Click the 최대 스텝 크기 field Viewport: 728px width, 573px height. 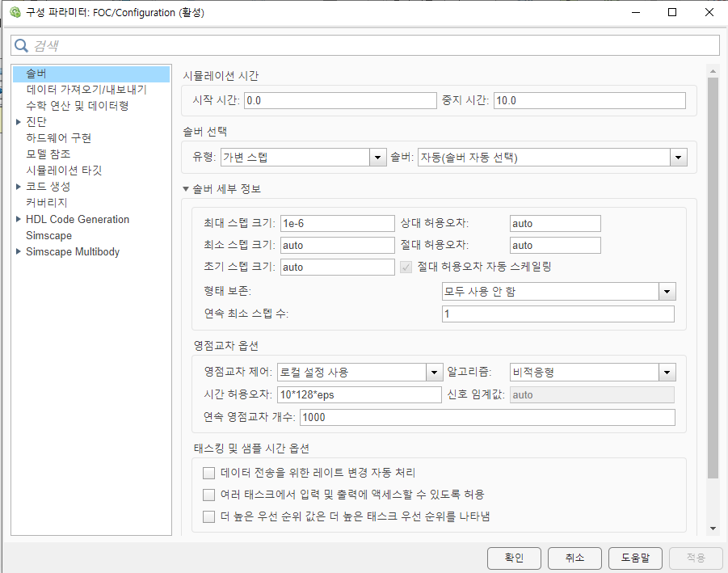[338, 223]
